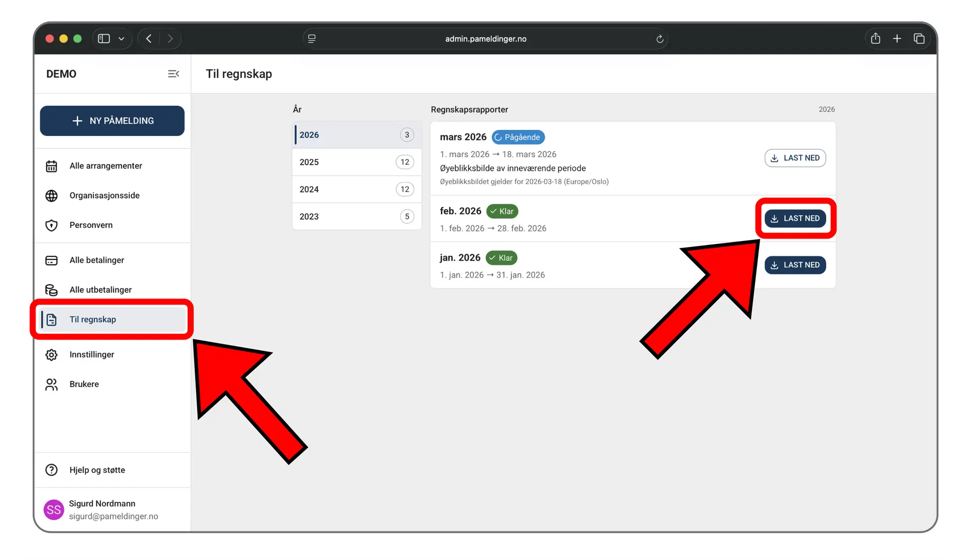
Task: Click the Alle utbetalinger coins icon
Action: click(x=52, y=290)
